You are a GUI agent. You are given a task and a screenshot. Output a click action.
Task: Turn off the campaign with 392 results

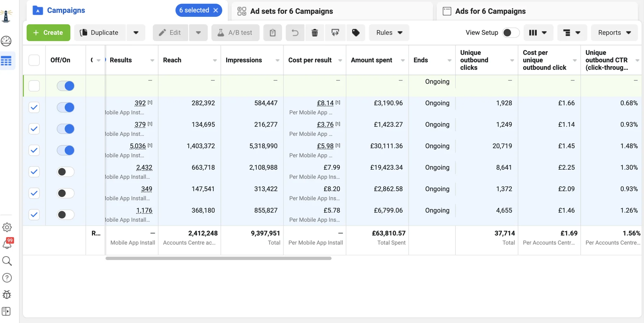[x=65, y=107]
